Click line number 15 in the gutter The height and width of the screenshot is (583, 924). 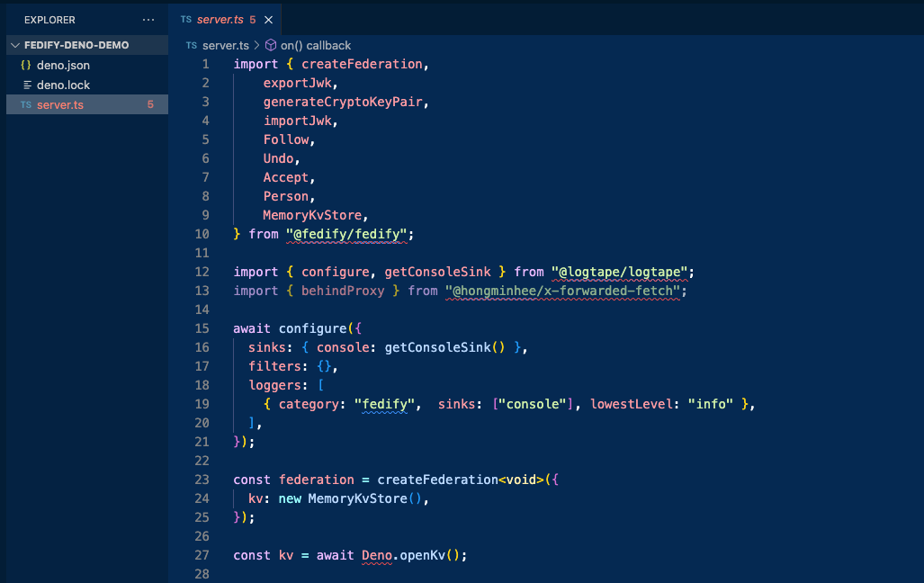(202, 328)
